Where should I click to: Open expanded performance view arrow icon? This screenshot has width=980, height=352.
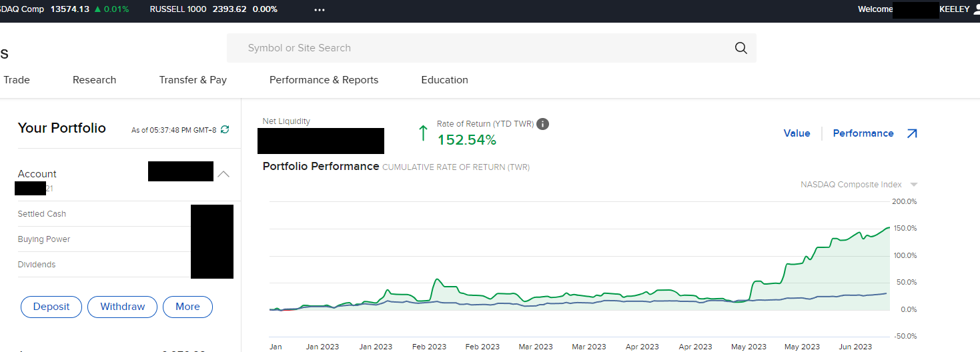coord(912,133)
